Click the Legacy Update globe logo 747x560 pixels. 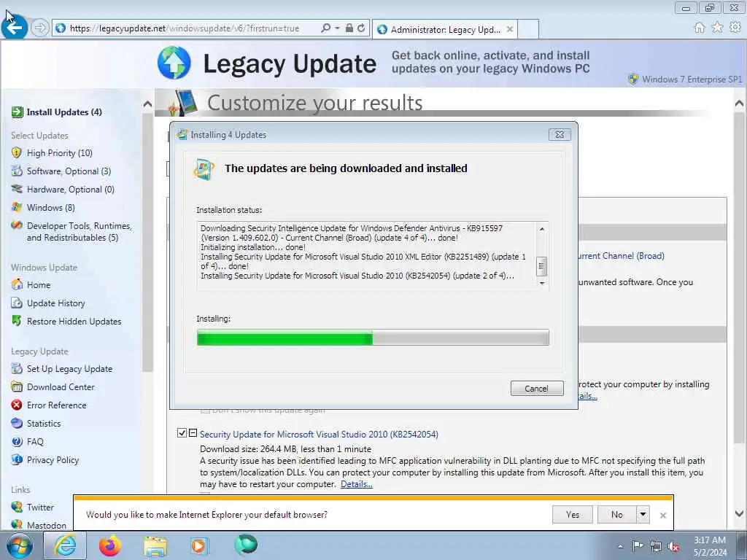[x=174, y=63]
